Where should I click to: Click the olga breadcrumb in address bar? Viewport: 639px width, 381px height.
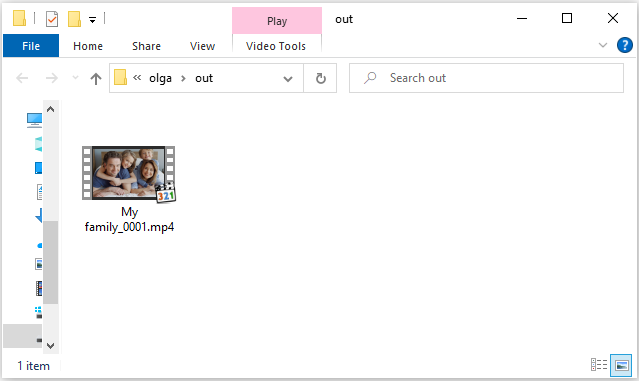[x=160, y=78]
